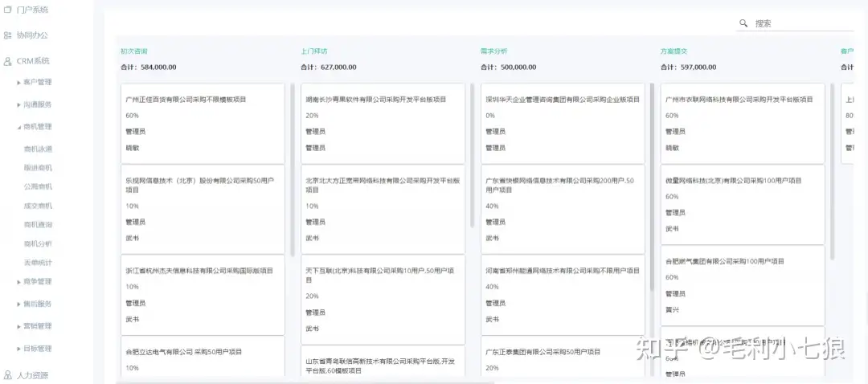Expand the 售后服务 tree arrow
This screenshot has width=868, height=384.
[x=19, y=304]
